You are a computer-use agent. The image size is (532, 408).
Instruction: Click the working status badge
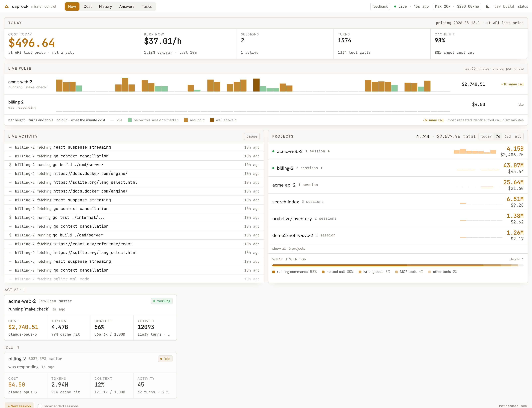162,301
